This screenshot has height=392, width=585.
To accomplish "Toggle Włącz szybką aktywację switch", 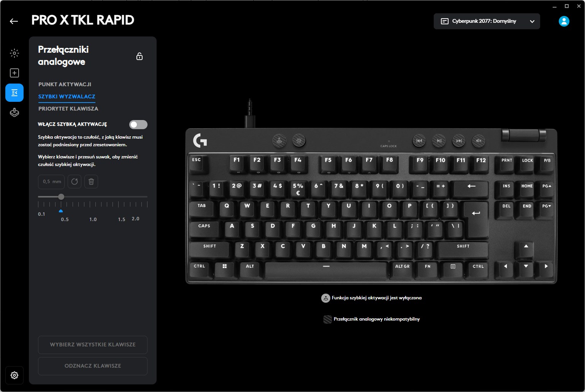I will (x=138, y=125).
